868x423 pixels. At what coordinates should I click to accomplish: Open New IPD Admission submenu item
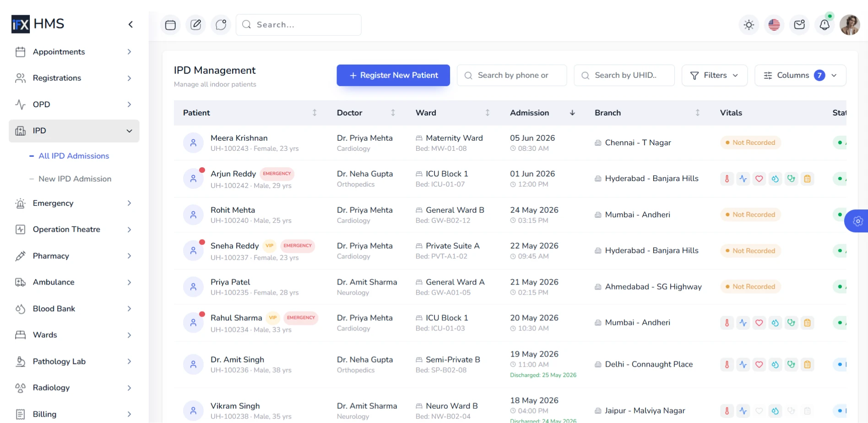[x=75, y=179]
